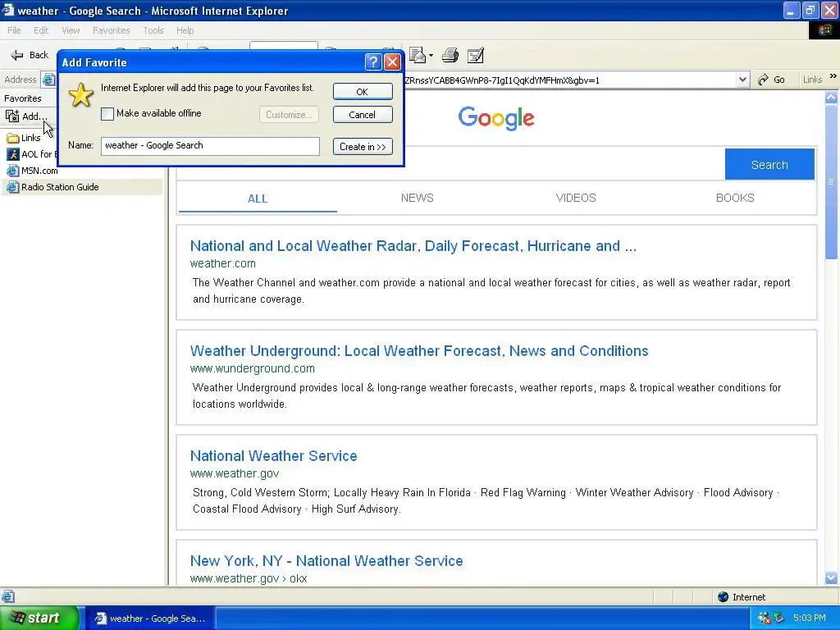
Task: Click the page scrollbar down arrow
Action: (831, 578)
